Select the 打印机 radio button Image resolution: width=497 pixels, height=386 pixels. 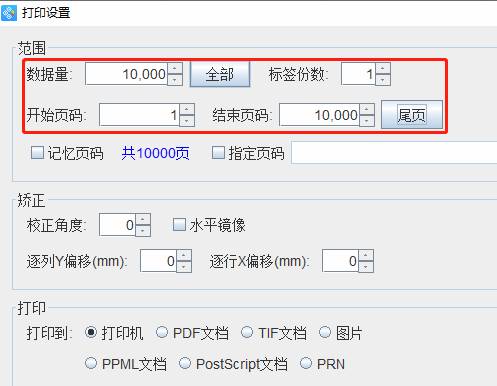tap(91, 332)
